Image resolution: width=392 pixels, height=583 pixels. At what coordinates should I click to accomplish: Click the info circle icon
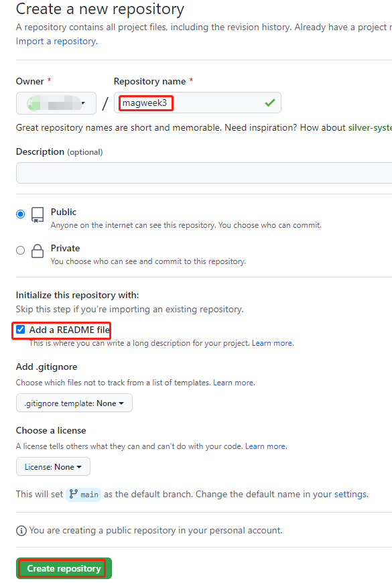tap(21, 531)
